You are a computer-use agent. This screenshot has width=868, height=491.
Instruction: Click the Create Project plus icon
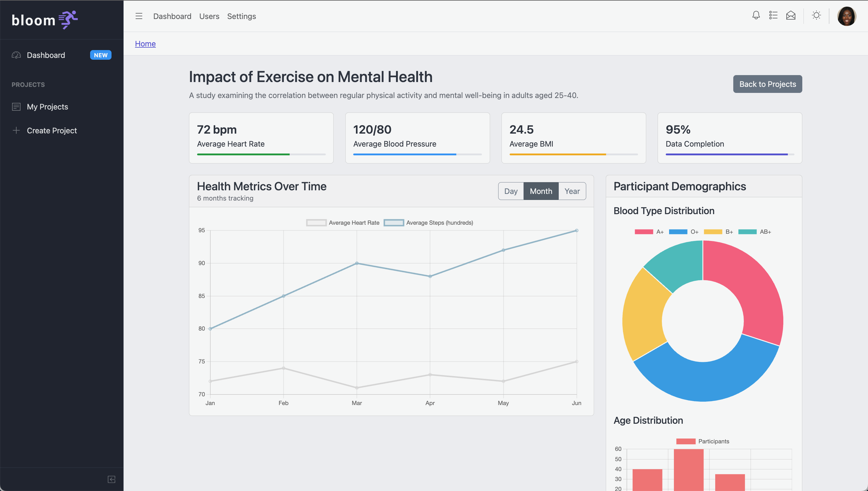[x=16, y=131]
